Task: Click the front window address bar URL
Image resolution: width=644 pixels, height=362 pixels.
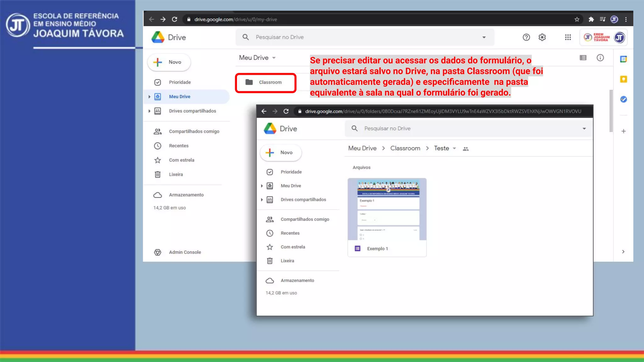Action: click(x=443, y=111)
